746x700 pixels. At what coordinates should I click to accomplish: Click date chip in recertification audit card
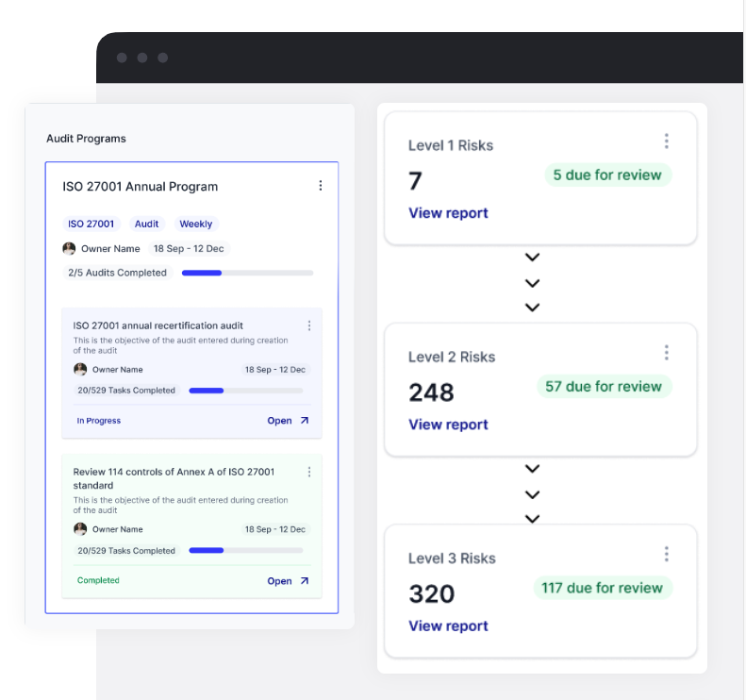tap(275, 369)
